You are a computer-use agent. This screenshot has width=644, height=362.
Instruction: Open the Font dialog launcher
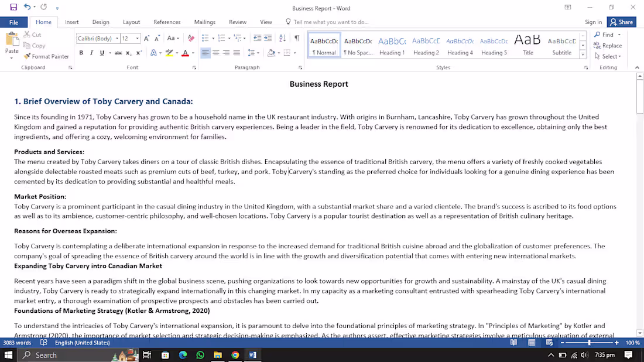[x=194, y=68]
